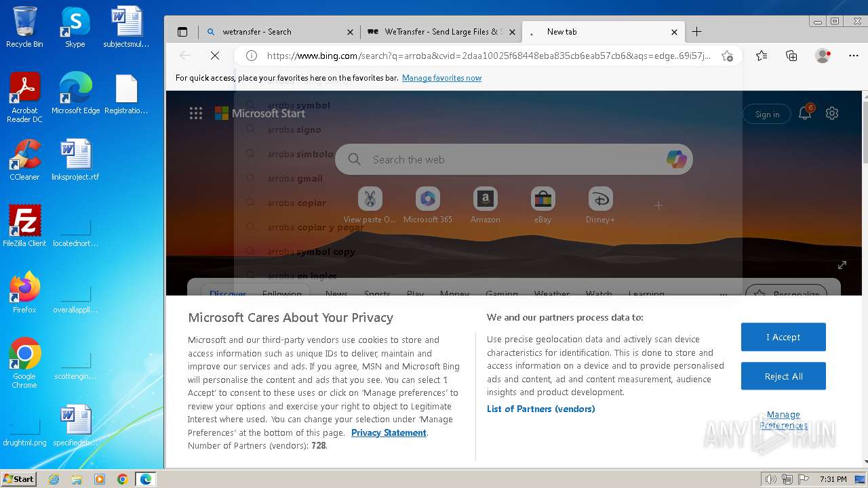Close the New tab tab
The image size is (868, 488).
click(x=674, y=32)
